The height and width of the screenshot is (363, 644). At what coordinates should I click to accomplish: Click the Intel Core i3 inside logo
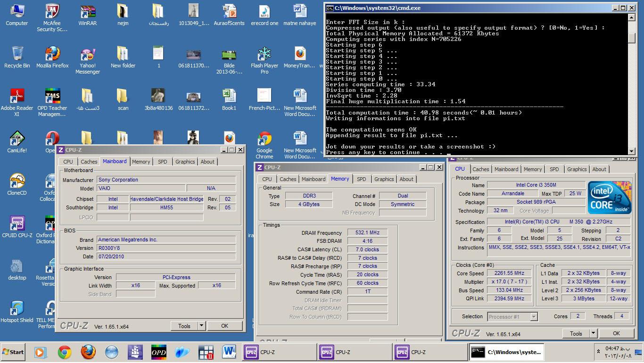(609, 198)
